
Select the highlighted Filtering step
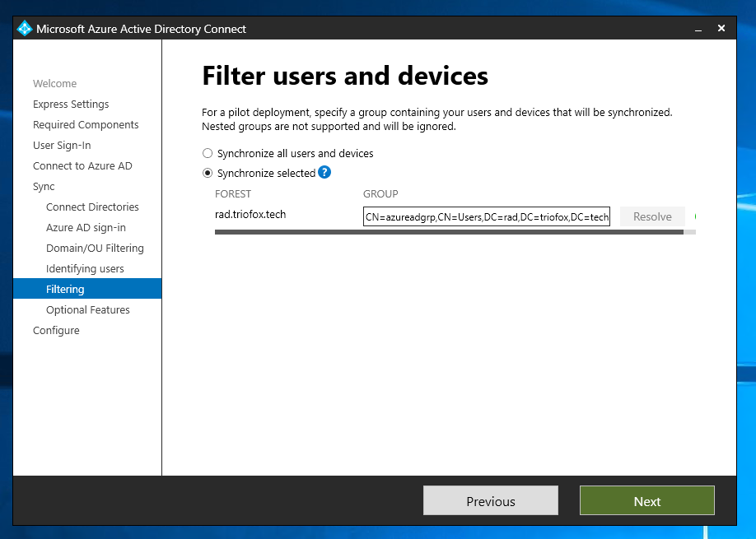(x=87, y=289)
